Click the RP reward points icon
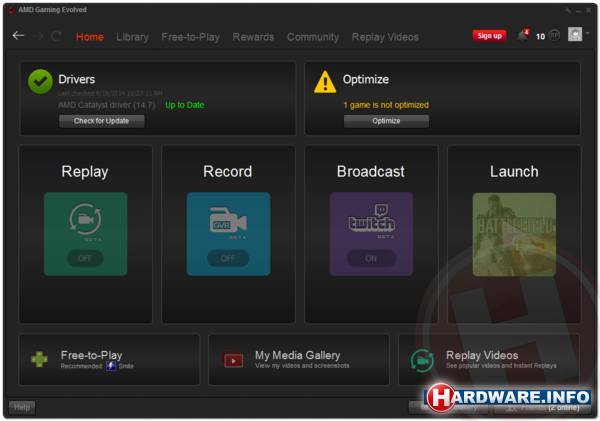 [554, 36]
